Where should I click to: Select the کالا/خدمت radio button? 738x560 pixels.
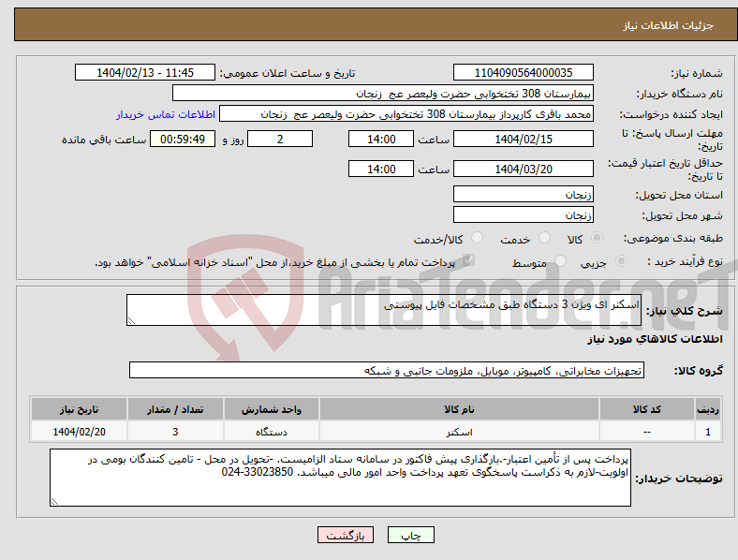point(478,238)
